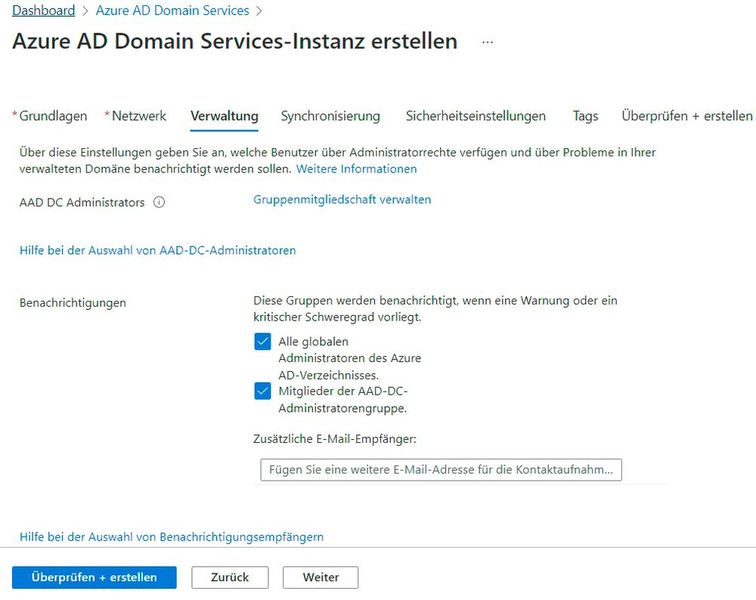Go to the Sicherheitseinstellungen tab

pos(475,116)
